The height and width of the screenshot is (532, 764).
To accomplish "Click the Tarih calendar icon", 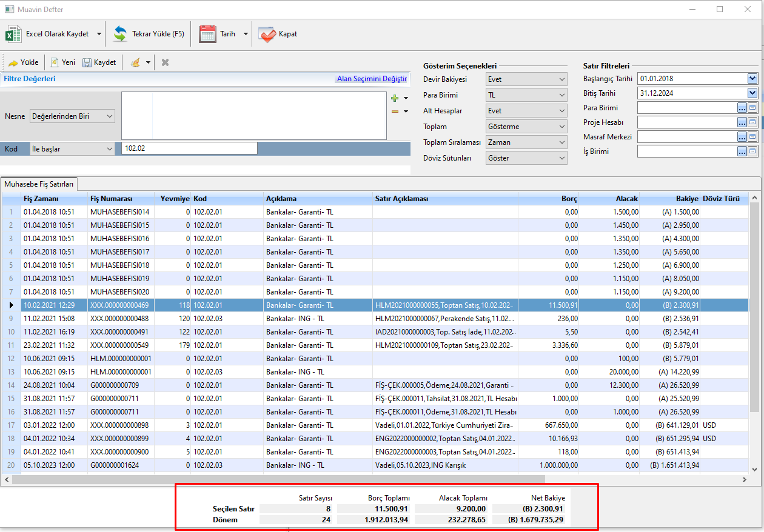I will tap(208, 34).
